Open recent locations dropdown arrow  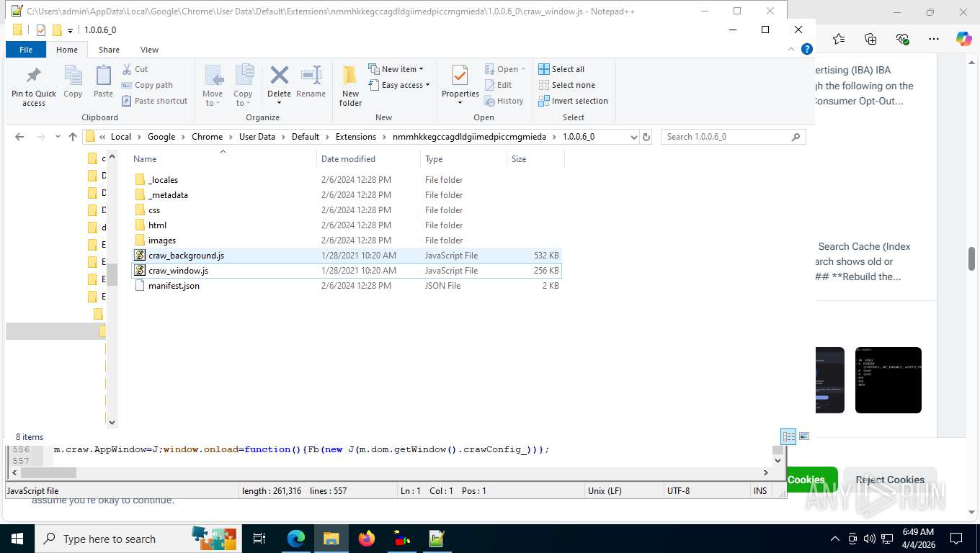(57, 137)
